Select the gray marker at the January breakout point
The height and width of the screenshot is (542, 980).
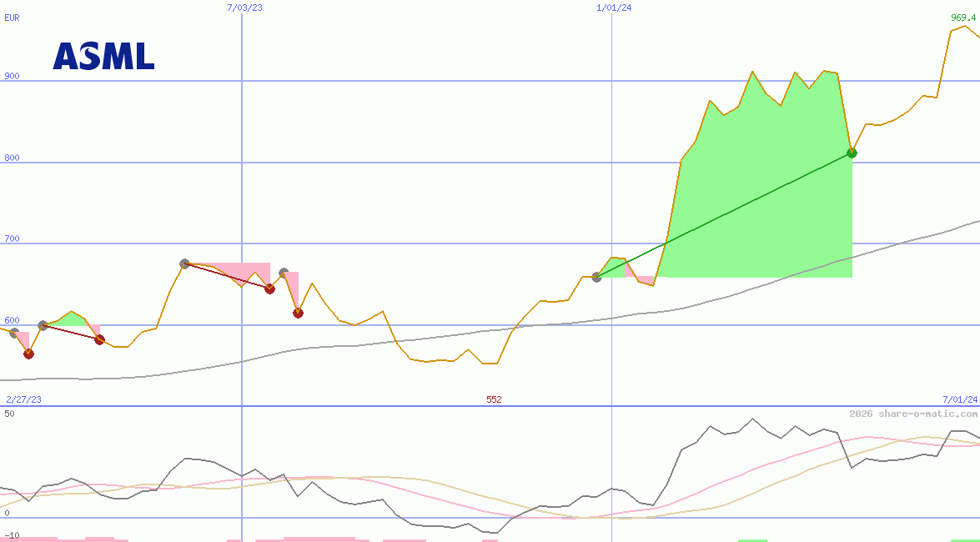(596, 279)
